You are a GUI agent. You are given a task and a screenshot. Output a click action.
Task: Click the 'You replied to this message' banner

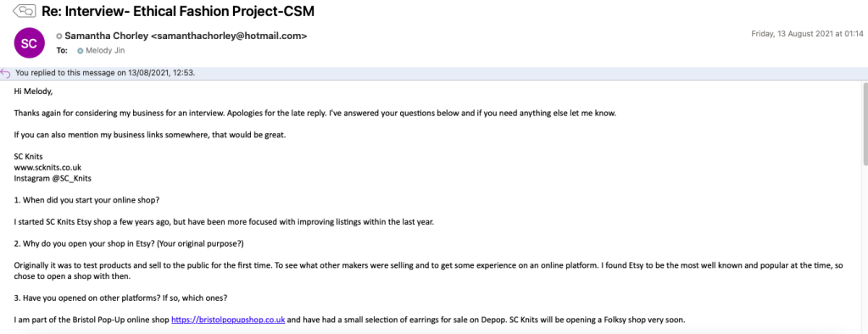pyautogui.click(x=434, y=73)
